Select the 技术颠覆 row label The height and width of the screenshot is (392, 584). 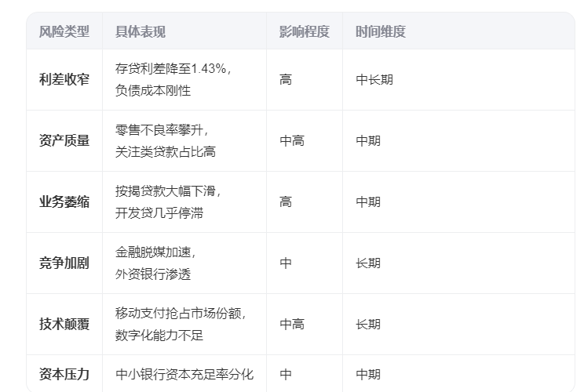(64, 324)
